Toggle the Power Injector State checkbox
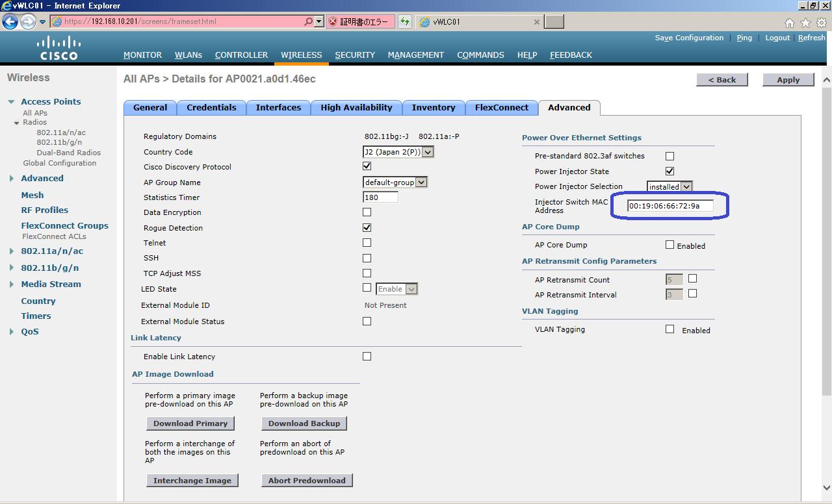This screenshot has height=504, width=832. 669,171
